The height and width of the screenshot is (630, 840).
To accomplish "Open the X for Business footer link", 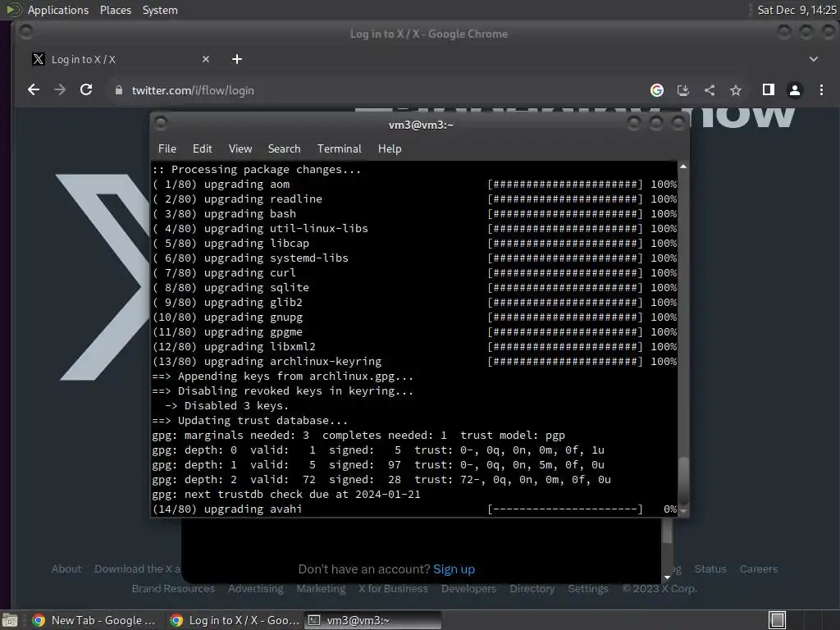I will click(x=393, y=588).
